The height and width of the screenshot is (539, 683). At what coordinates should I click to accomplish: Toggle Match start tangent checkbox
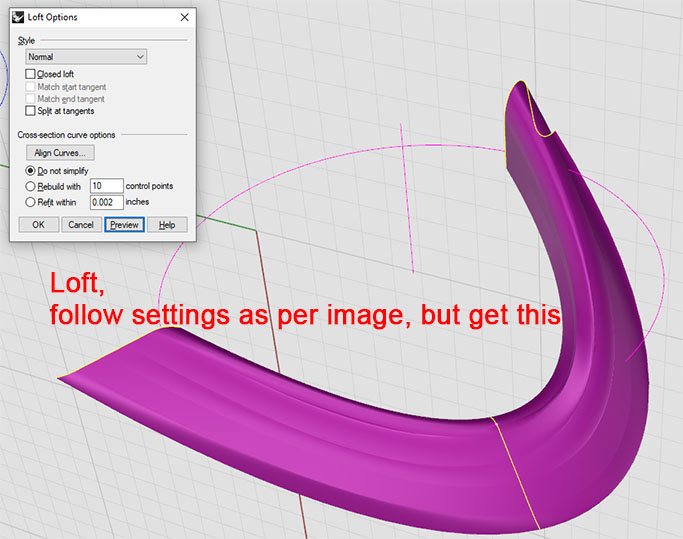tap(30, 87)
